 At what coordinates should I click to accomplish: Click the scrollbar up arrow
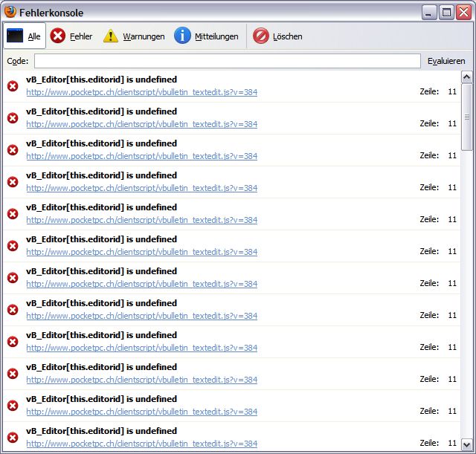(466, 77)
